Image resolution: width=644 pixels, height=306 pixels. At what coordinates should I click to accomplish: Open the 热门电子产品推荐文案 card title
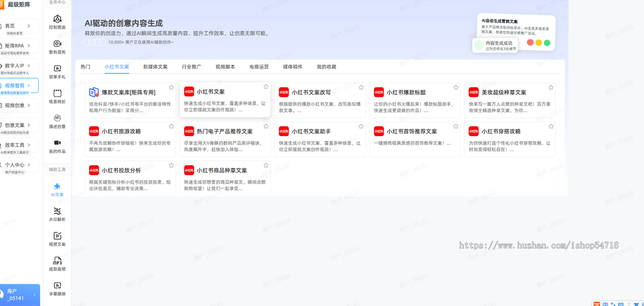pos(224,131)
